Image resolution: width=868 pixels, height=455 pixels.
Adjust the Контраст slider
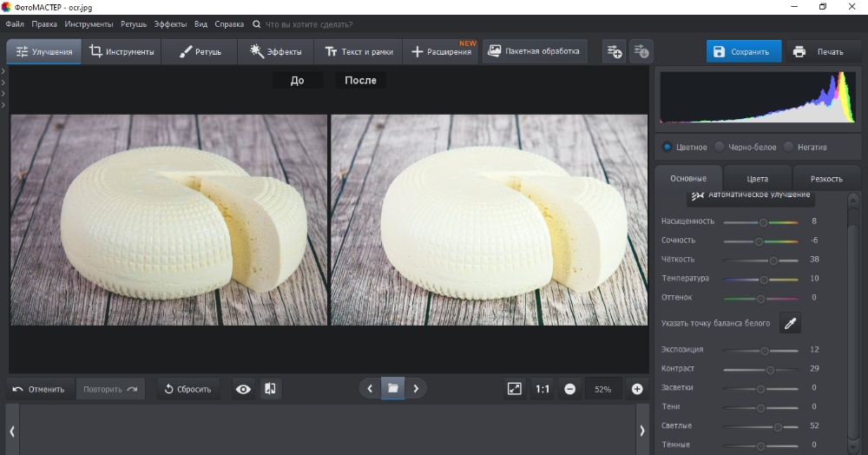770,369
